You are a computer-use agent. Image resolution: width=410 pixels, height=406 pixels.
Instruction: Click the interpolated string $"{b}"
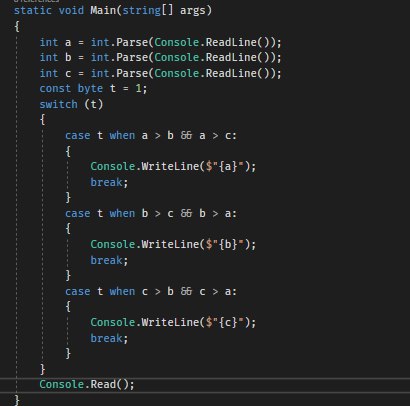click(225, 244)
